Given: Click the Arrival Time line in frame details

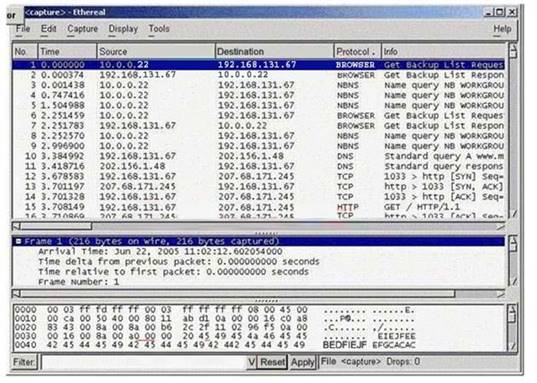Looking at the screenshot, I should 160,251.
